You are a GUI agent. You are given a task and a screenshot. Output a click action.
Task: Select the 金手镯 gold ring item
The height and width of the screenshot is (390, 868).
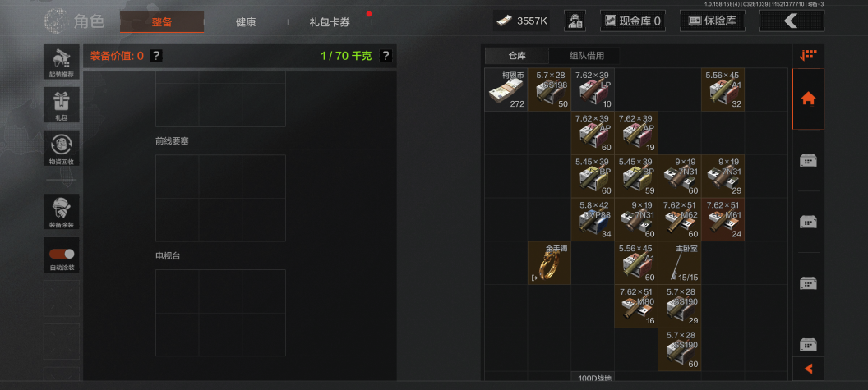point(549,264)
